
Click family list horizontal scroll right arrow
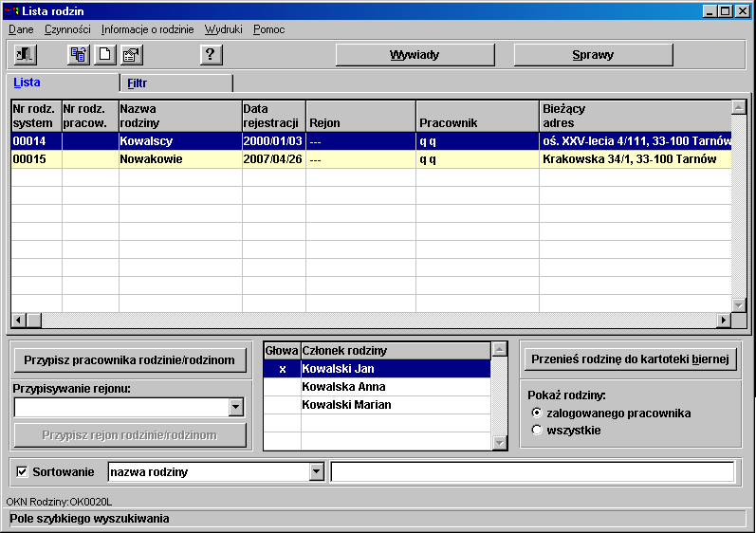[723, 320]
